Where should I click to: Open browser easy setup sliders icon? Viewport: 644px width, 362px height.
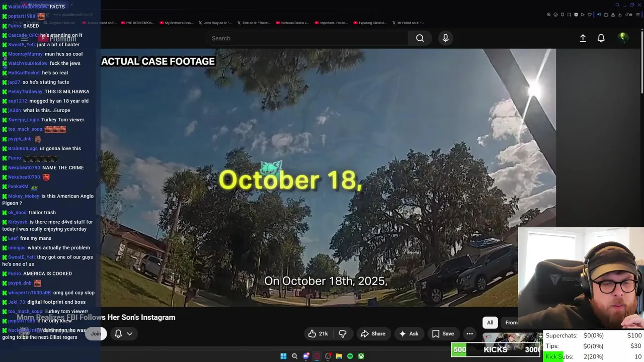(638, 15)
